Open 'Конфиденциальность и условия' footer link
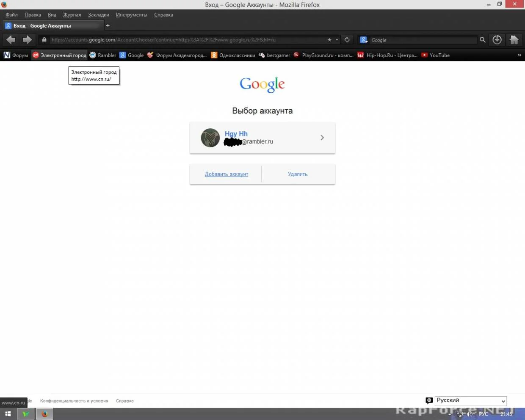Screen dimensions: 525x420 [x=74, y=401]
